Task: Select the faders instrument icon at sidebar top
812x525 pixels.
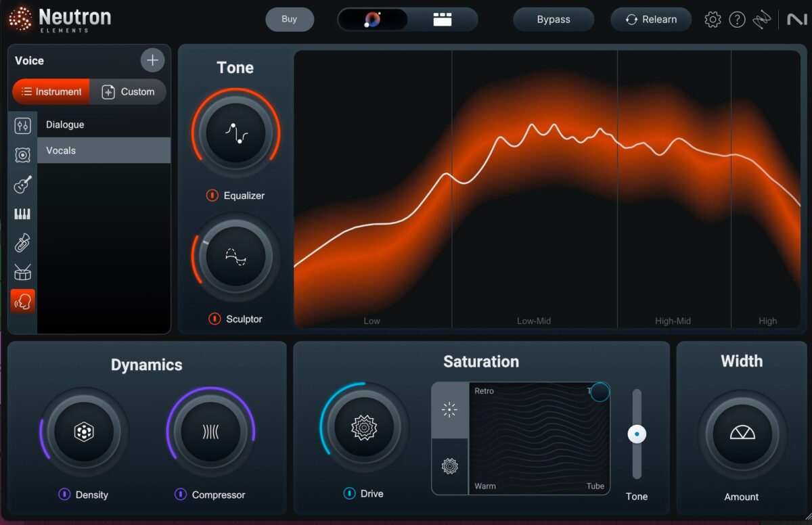Action: 22,125
